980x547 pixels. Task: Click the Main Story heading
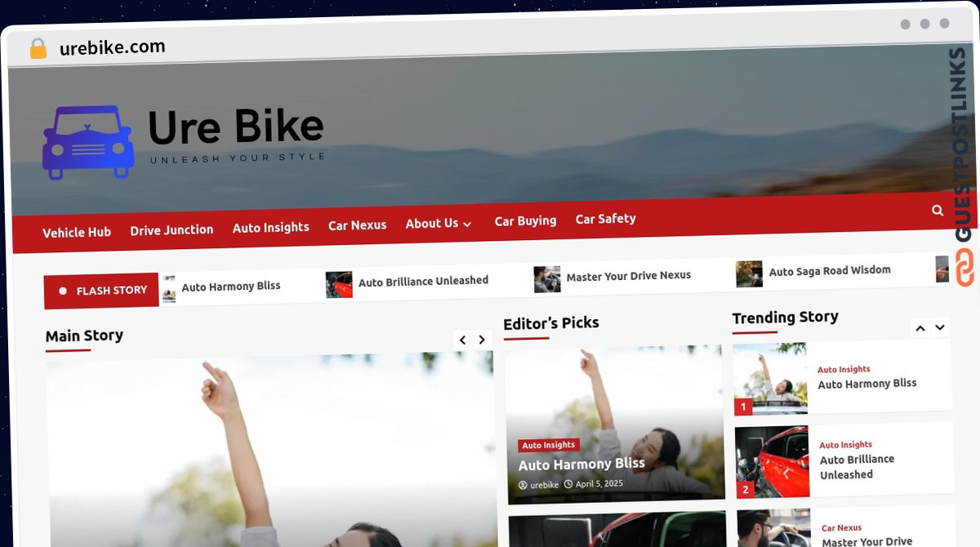click(x=84, y=336)
